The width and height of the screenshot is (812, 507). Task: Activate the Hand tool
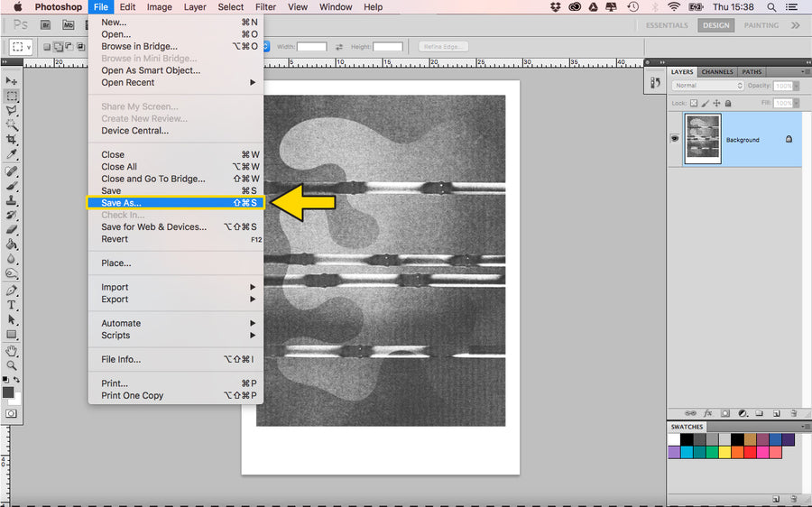[x=12, y=351]
